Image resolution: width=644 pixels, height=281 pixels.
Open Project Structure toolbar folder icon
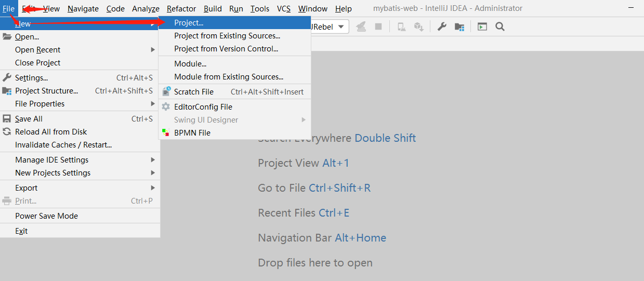(x=459, y=26)
